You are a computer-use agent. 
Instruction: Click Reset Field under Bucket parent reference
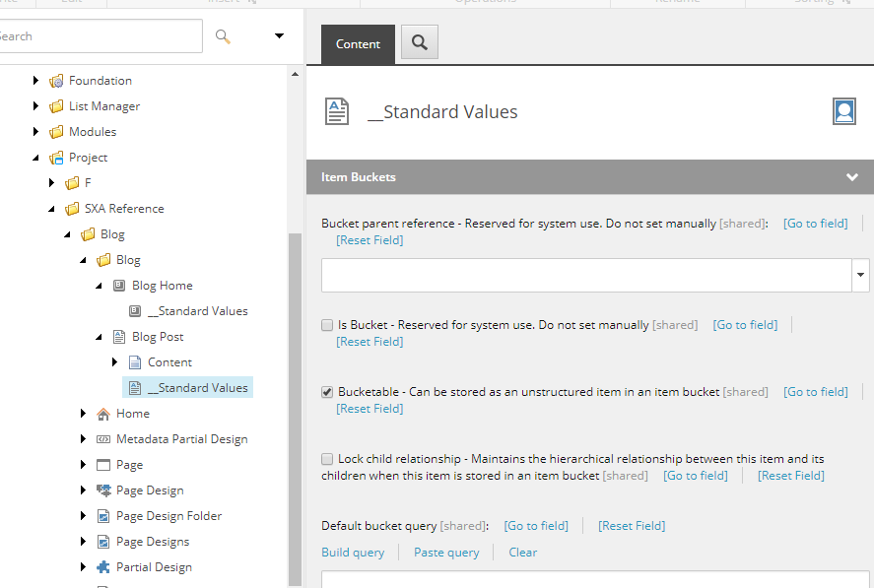click(370, 240)
